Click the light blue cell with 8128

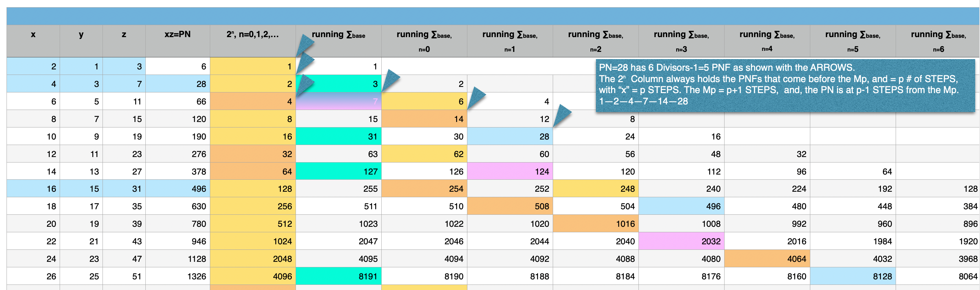coord(852,276)
